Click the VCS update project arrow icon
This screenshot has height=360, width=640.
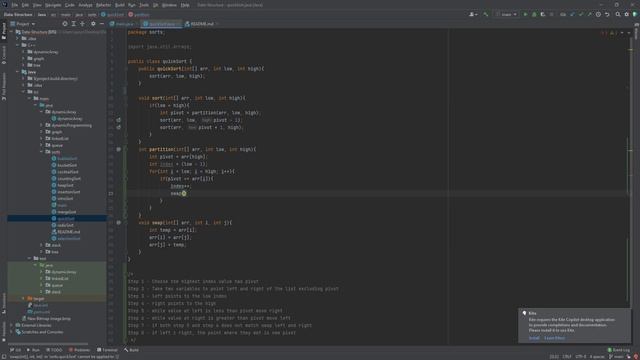(572, 14)
